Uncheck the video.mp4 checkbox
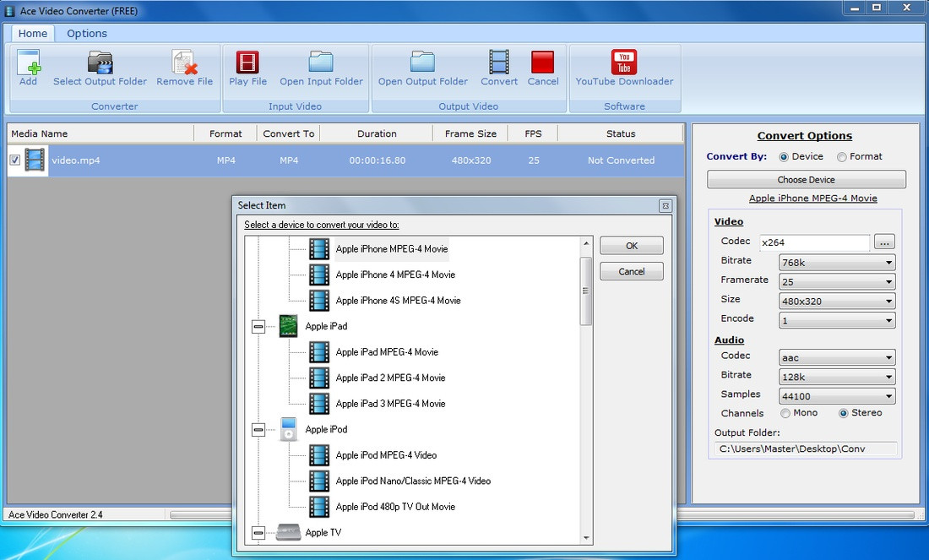The height and width of the screenshot is (560, 929). [x=15, y=160]
